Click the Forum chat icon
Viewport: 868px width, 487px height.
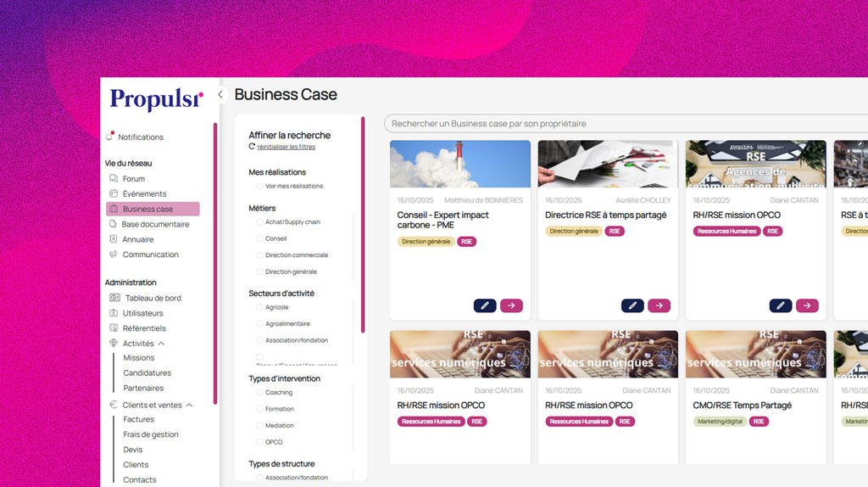[x=114, y=178]
